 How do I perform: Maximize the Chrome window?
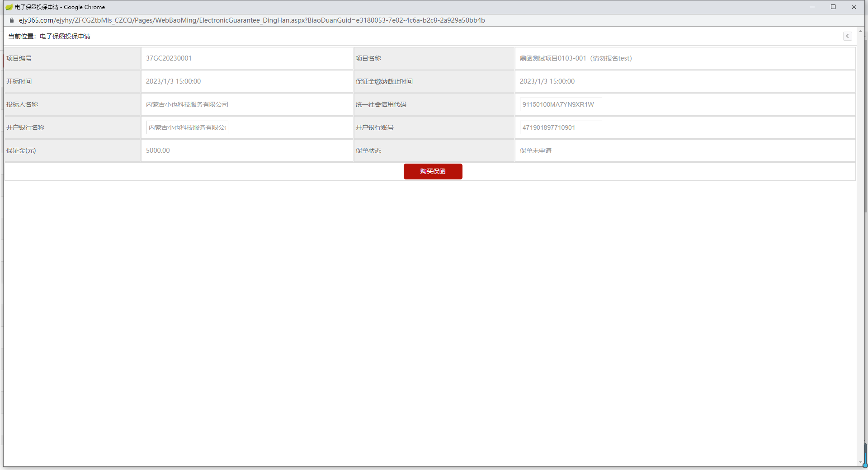833,7
